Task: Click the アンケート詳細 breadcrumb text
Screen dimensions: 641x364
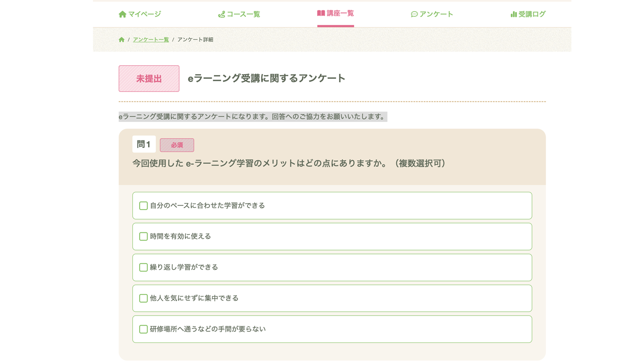Action: click(x=195, y=40)
